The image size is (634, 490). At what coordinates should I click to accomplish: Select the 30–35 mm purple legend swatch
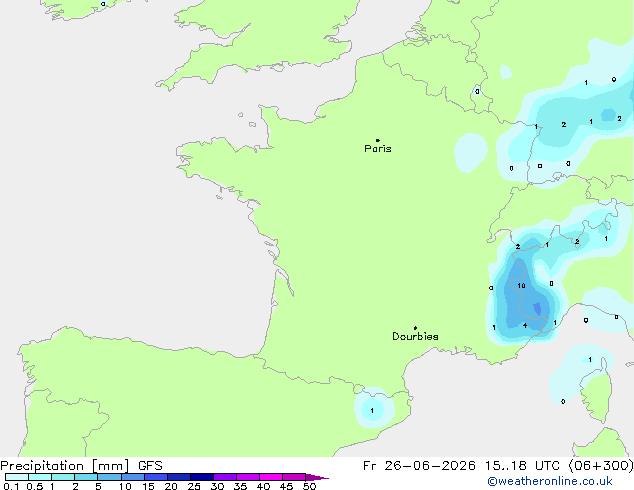click(225, 477)
